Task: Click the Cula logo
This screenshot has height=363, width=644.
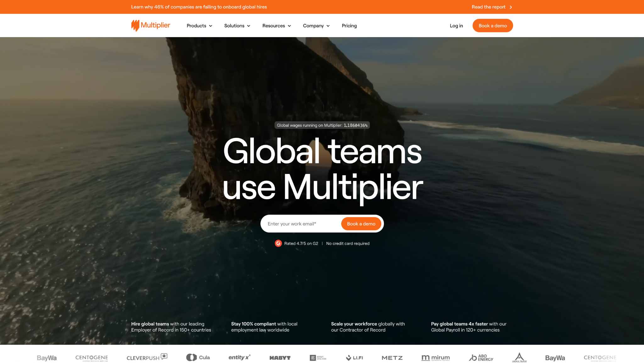Action: click(198, 357)
